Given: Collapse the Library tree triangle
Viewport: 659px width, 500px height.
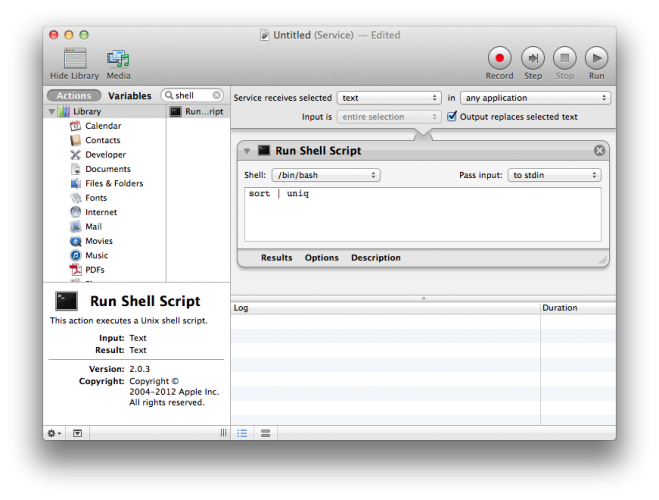Looking at the screenshot, I should pyautogui.click(x=52, y=112).
